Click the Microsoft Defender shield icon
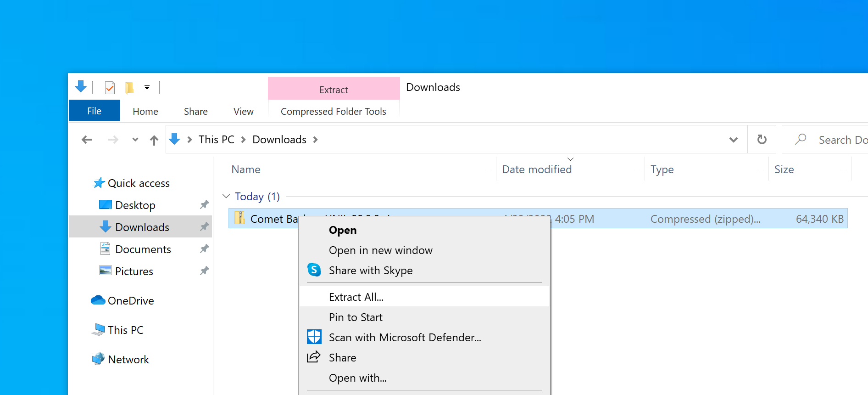 click(314, 337)
